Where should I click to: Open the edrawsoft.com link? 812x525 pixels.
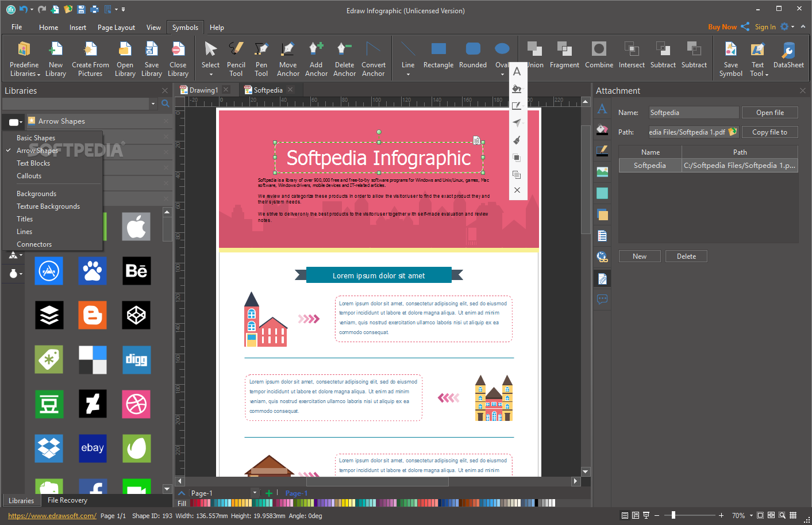(52, 516)
